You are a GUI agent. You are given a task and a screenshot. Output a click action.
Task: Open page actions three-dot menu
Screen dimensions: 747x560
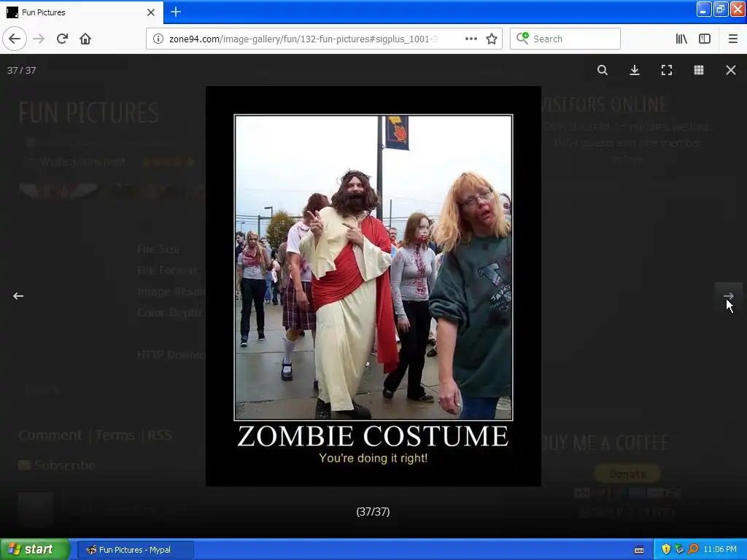click(x=471, y=39)
